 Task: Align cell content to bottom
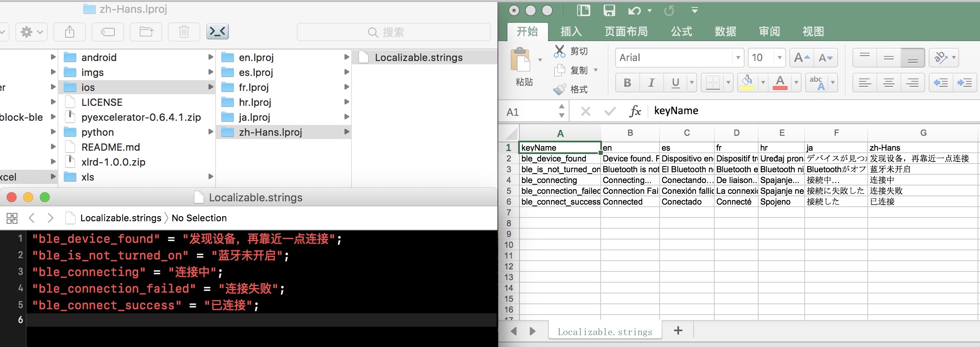click(913, 58)
